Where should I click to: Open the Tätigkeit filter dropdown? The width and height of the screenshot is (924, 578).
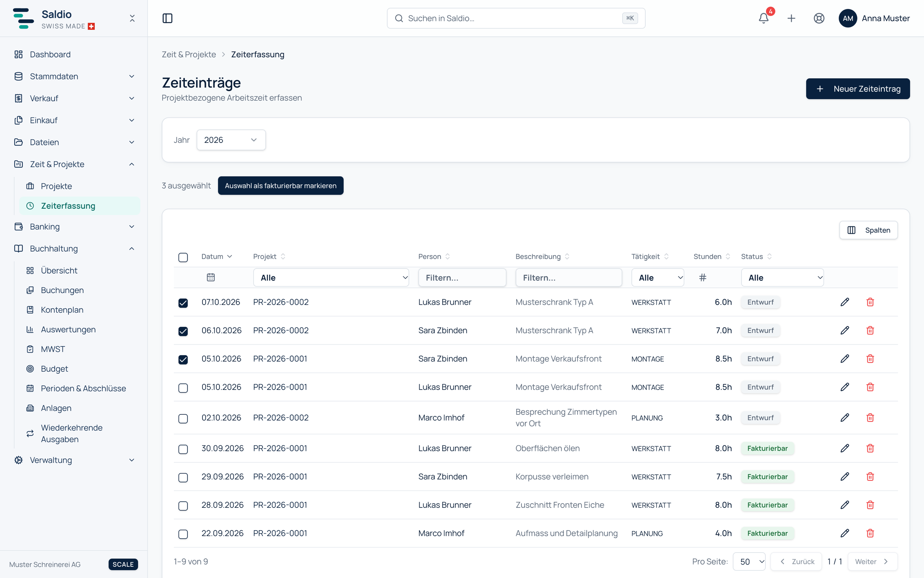pos(658,277)
